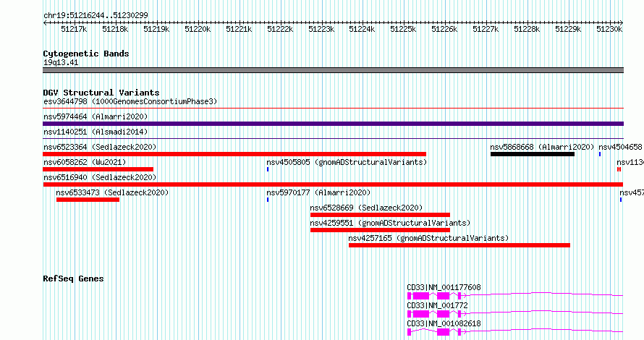Click the 51217k ruler tick label
This screenshot has height=340, width=644.
(x=74, y=29)
